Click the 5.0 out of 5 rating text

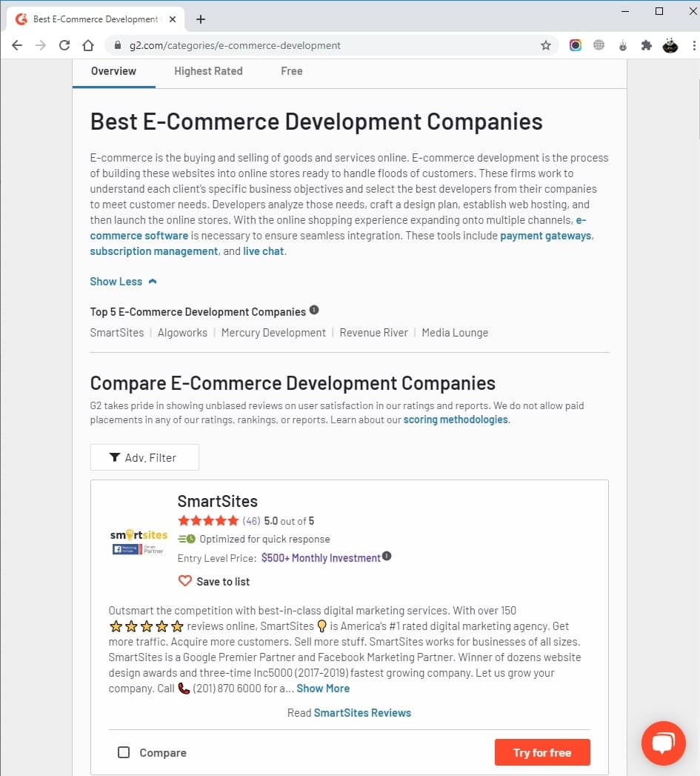tap(289, 521)
